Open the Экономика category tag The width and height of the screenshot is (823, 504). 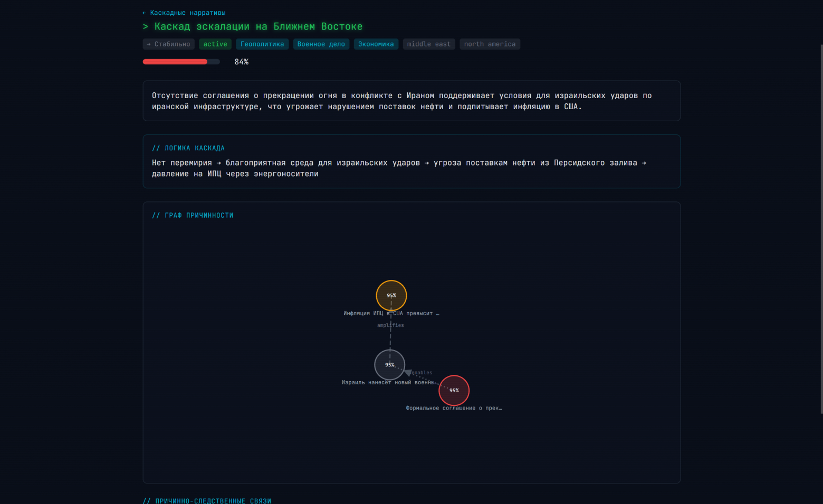376,44
